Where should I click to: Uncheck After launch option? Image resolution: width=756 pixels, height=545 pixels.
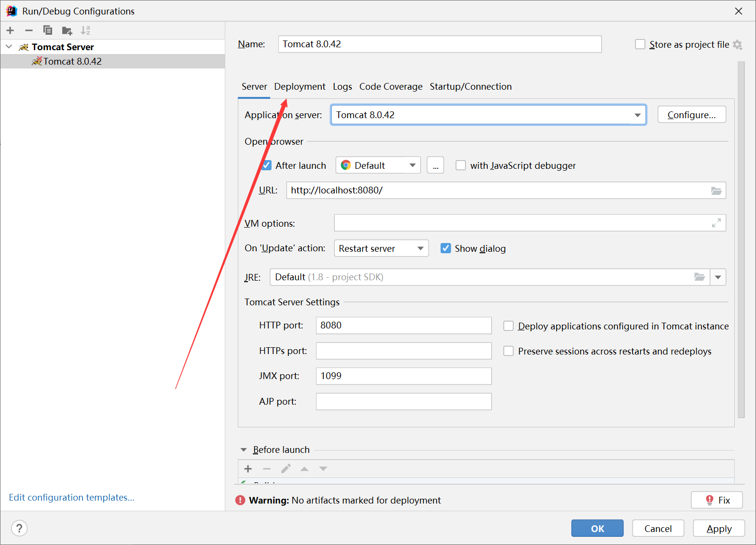(x=266, y=165)
